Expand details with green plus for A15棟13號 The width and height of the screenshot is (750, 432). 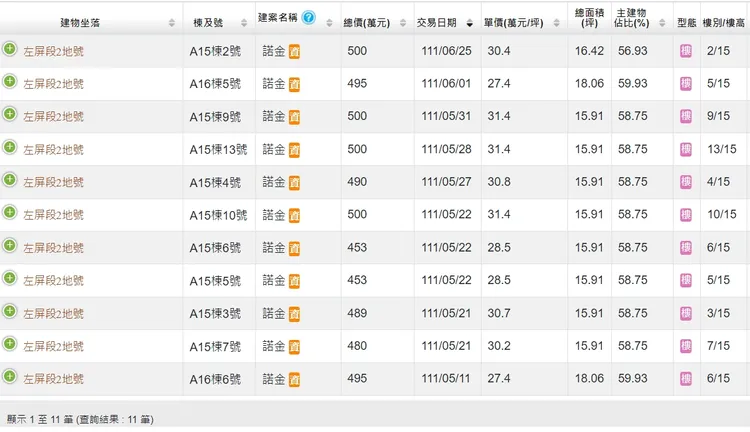pos(10,147)
